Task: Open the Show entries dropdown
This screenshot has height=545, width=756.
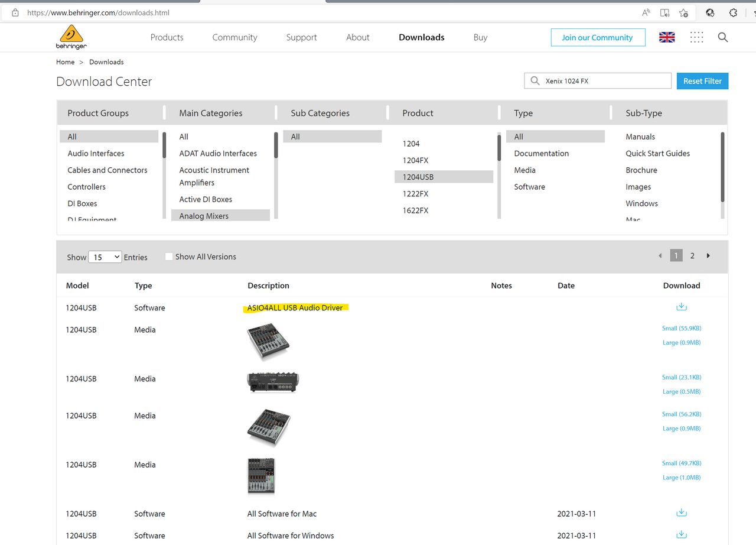Action: 105,257
